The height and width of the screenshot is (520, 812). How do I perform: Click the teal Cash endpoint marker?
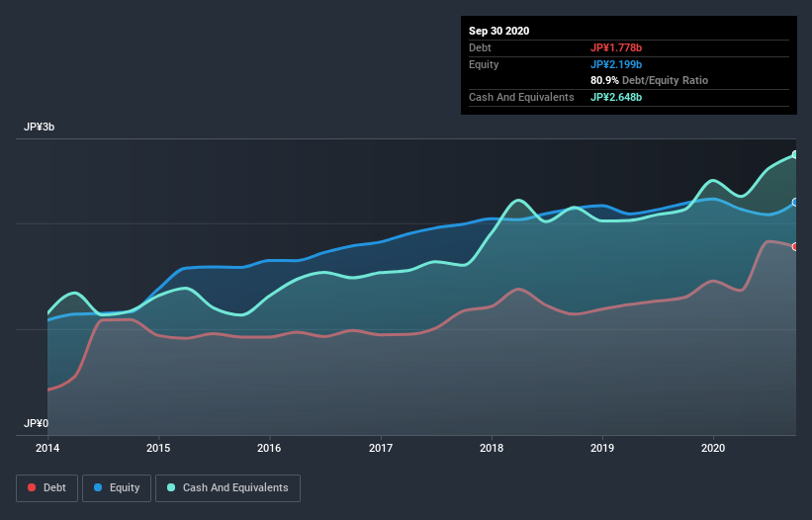[795, 154]
